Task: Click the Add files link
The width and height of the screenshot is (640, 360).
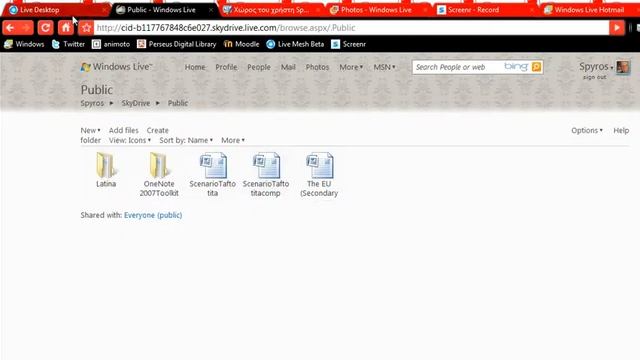Action: pyautogui.click(x=124, y=130)
